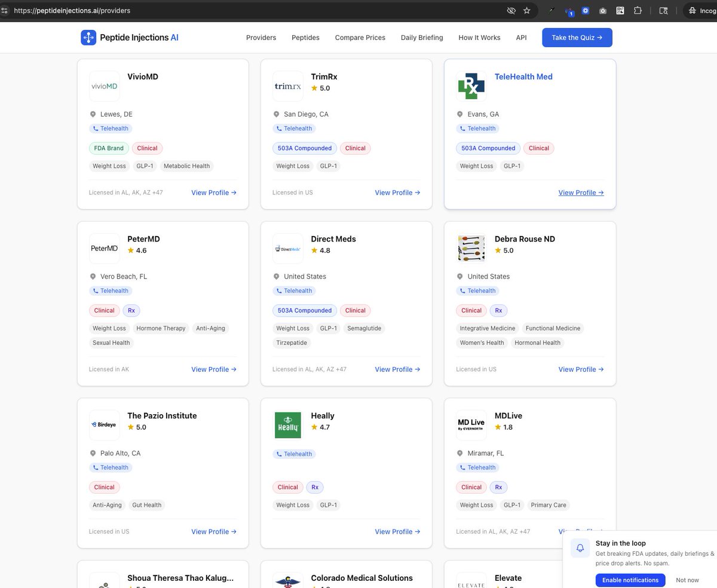Open the eyedropper color picker extension
This screenshot has width=717, height=588.
(552, 10)
